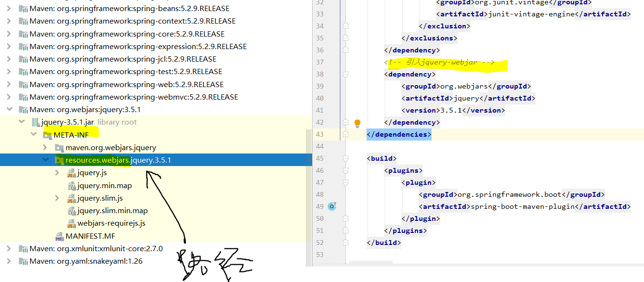Click the resources.webjars.jquery.3.5.1 folder icon

coord(59,160)
